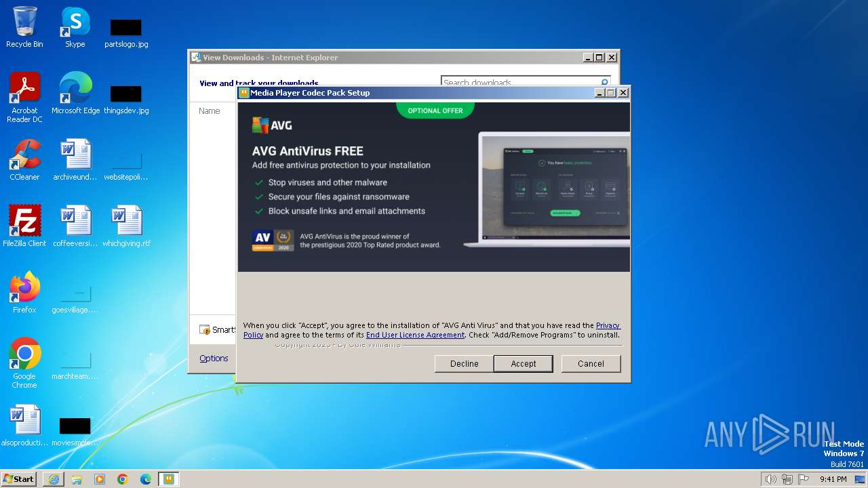Open Internet Explorer from the taskbar
The image size is (868, 488).
click(54, 479)
